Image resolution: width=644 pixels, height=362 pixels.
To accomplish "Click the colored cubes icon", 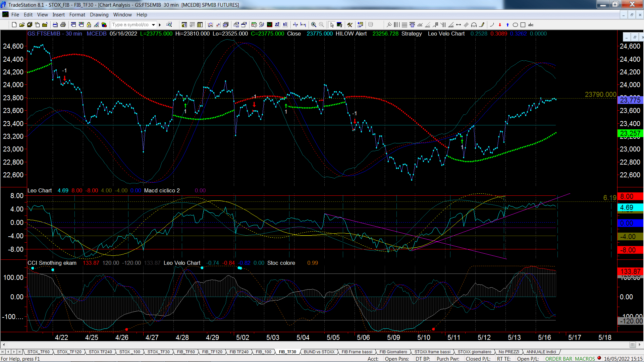I will [104, 25].
